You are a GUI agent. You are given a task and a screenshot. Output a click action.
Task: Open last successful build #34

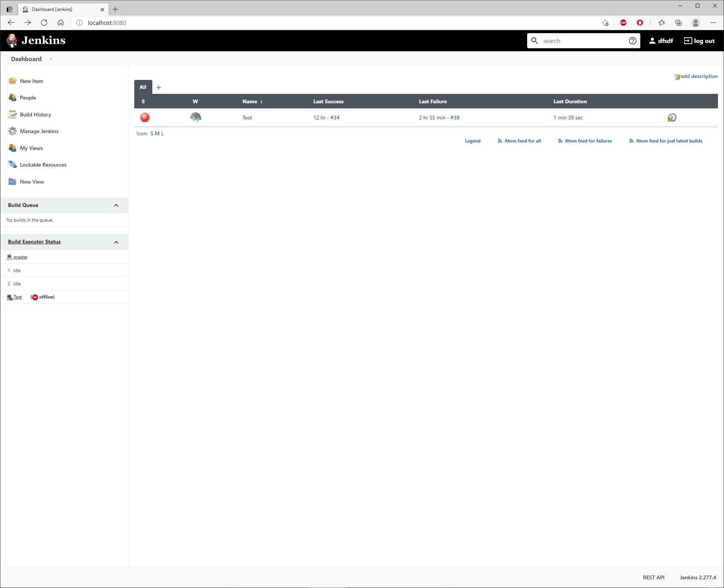(x=335, y=118)
